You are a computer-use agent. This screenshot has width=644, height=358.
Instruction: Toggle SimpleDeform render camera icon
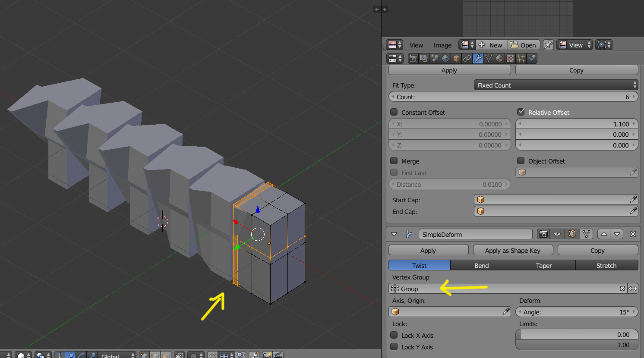543,234
